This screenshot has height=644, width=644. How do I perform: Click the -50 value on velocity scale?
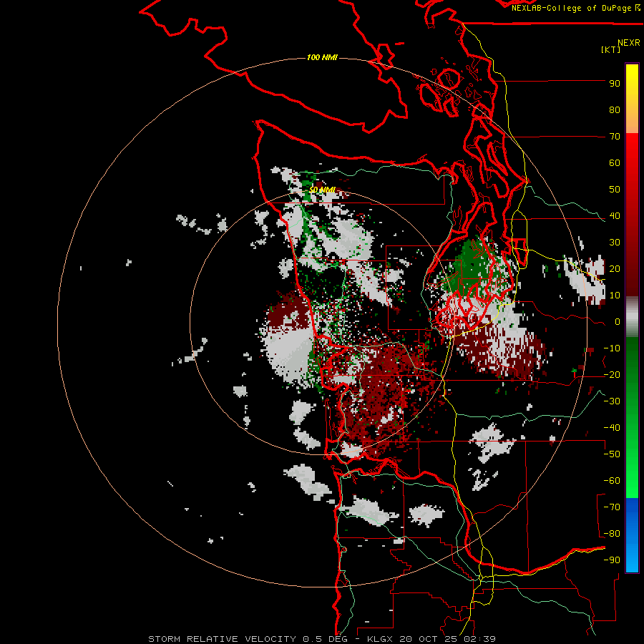(x=612, y=454)
